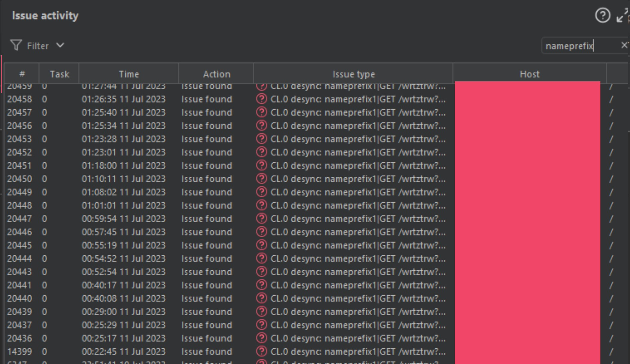Click time 00:52:54 11 Jul 2023
The height and width of the screenshot is (364, 630).
124,272
